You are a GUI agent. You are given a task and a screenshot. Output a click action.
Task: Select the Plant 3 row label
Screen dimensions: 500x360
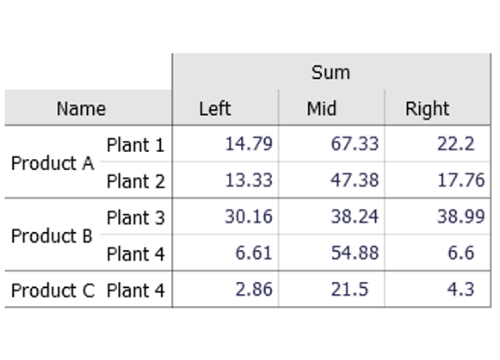[x=136, y=217]
